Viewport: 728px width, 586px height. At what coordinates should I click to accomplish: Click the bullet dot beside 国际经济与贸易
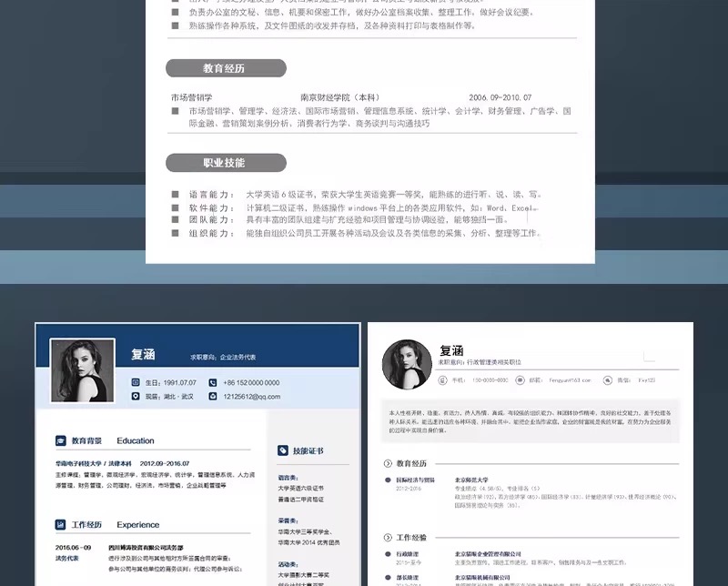[x=388, y=480]
